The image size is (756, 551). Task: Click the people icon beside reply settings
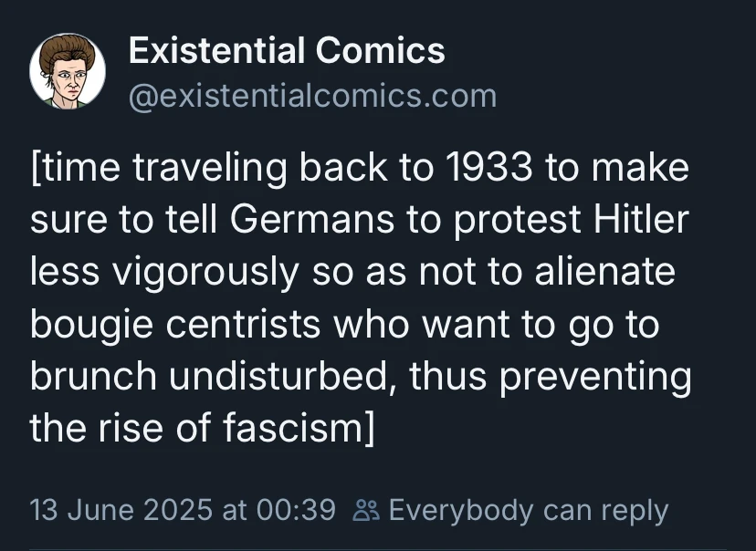(364, 510)
